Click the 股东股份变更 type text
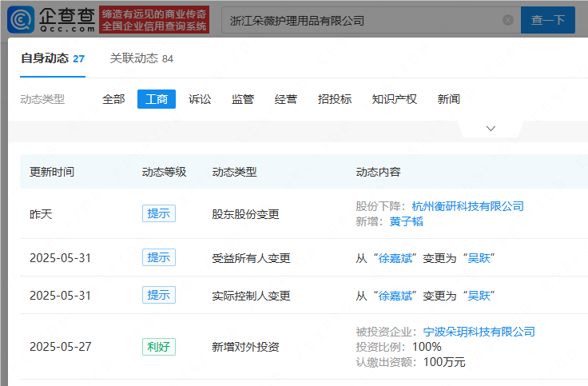 click(245, 214)
